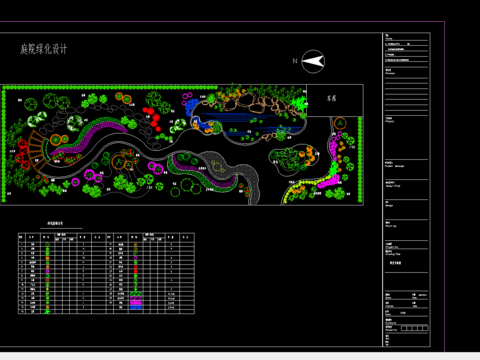Select the purple hedge band left of path
The height and width of the screenshot is (360, 480).
pos(90,137)
